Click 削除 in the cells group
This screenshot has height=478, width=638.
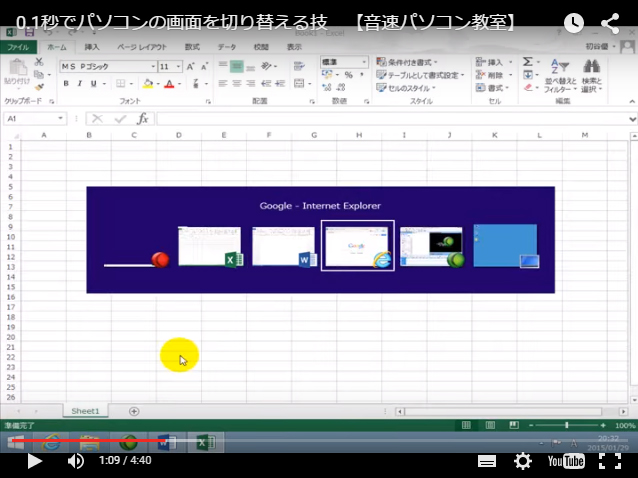pos(494,75)
